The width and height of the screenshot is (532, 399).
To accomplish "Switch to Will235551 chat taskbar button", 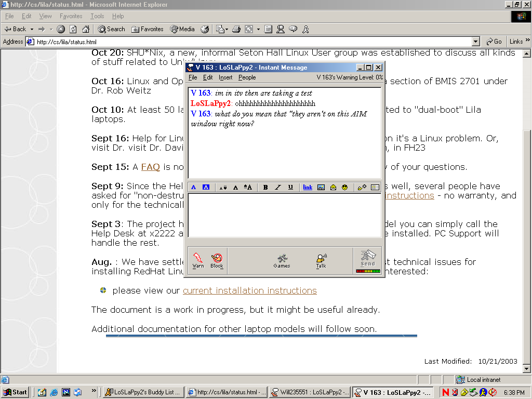I will [x=310, y=392].
